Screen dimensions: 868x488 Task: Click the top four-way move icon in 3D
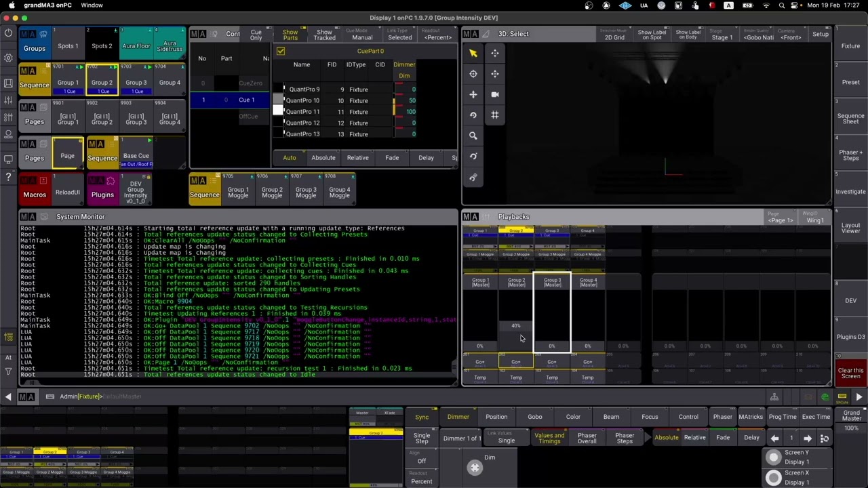pyautogui.click(x=495, y=53)
